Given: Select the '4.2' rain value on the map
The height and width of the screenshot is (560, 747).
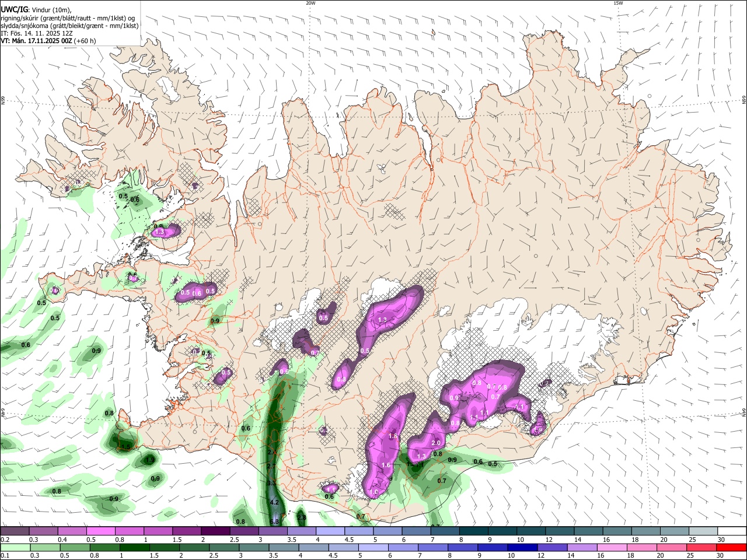Looking at the screenshot, I should pos(275,502).
